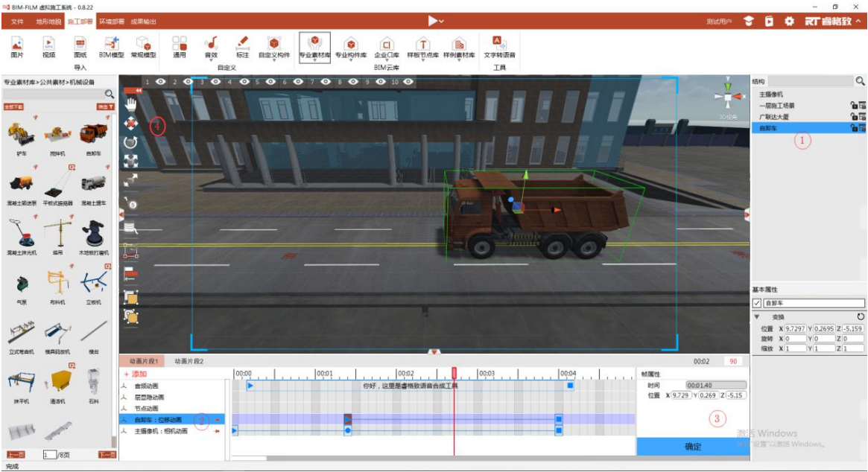This screenshot has height=472, width=868.
Task: Select the 标注 annotation tool
Action: coord(242,47)
